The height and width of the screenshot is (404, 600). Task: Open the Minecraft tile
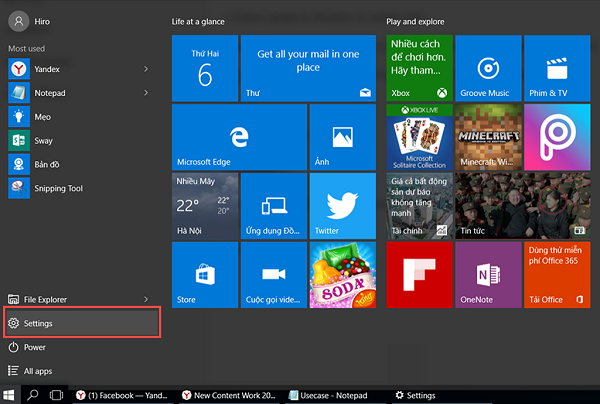pyautogui.click(x=488, y=136)
